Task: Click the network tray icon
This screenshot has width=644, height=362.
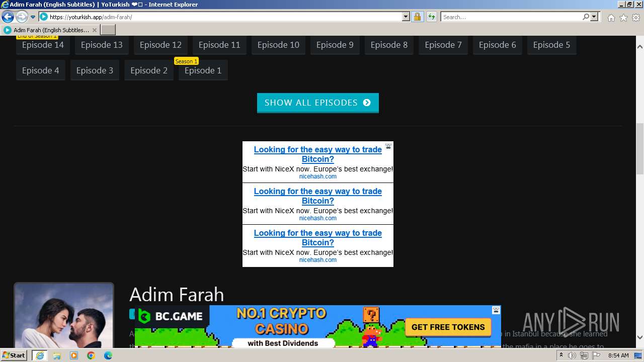Action: pos(584,355)
